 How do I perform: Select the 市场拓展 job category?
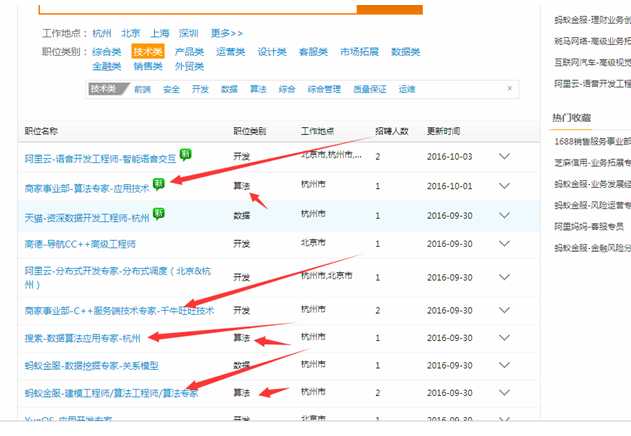tap(359, 52)
